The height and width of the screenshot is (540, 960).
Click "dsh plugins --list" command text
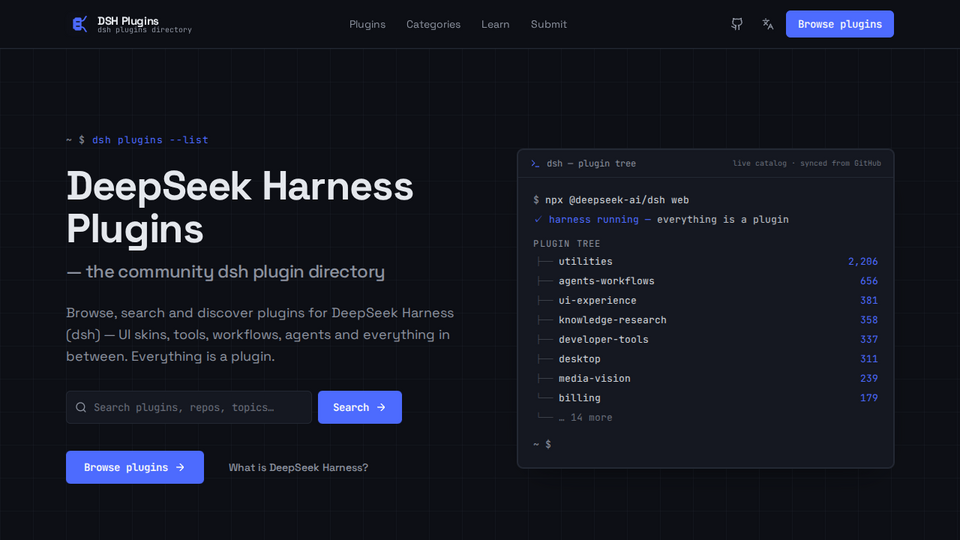coord(150,140)
